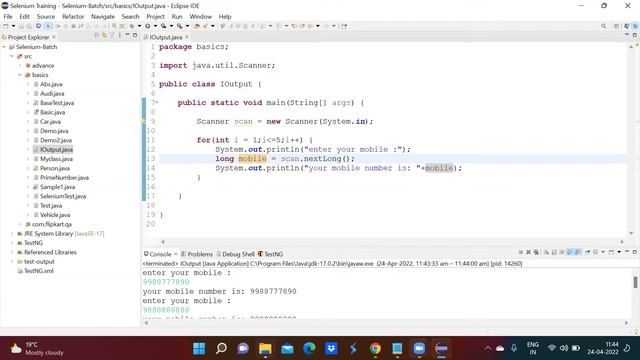Maximize the Console view
The image size is (640, 360).
click(x=635, y=252)
